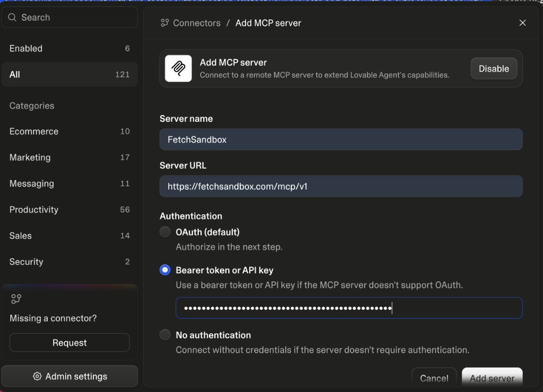
Task: Click the "Server URL" label
Action: coord(183,165)
